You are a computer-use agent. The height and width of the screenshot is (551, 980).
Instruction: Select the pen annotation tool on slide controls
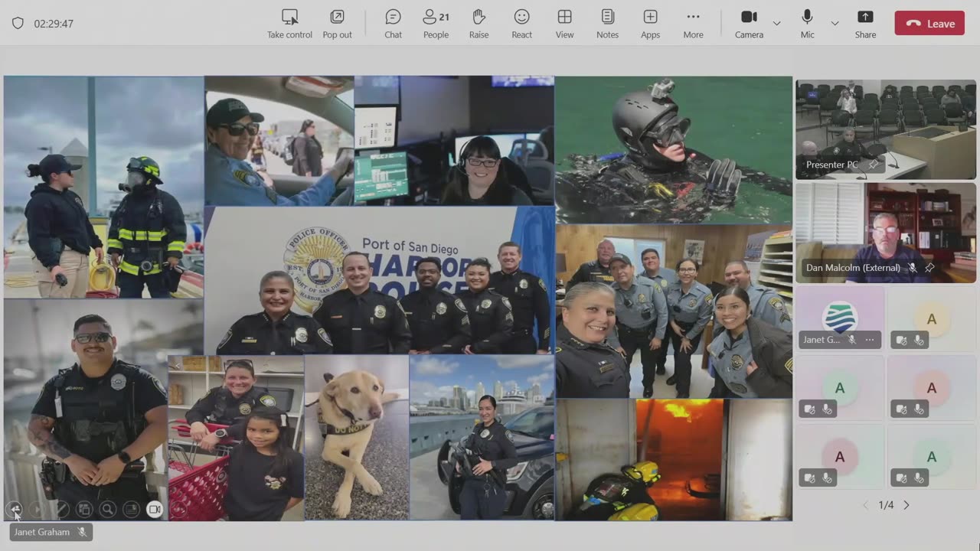click(x=61, y=510)
